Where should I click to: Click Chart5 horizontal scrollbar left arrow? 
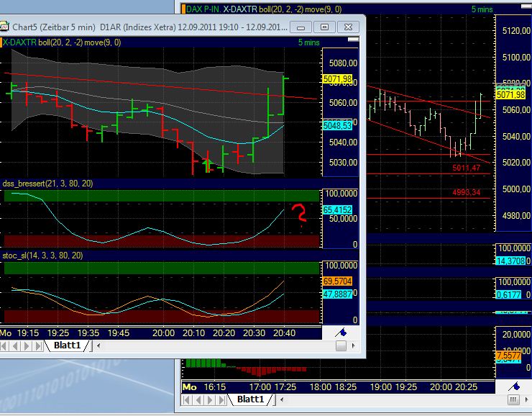98,346
